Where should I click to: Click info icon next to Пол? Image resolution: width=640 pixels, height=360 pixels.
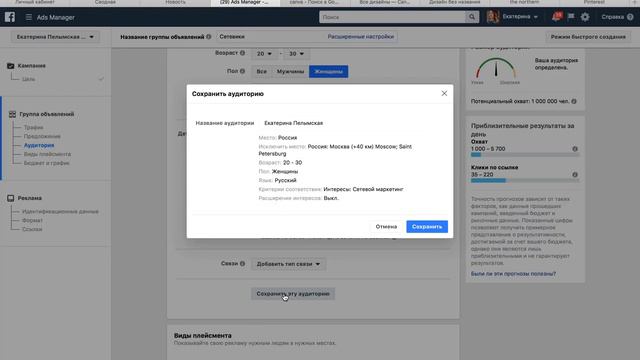(x=242, y=71)
